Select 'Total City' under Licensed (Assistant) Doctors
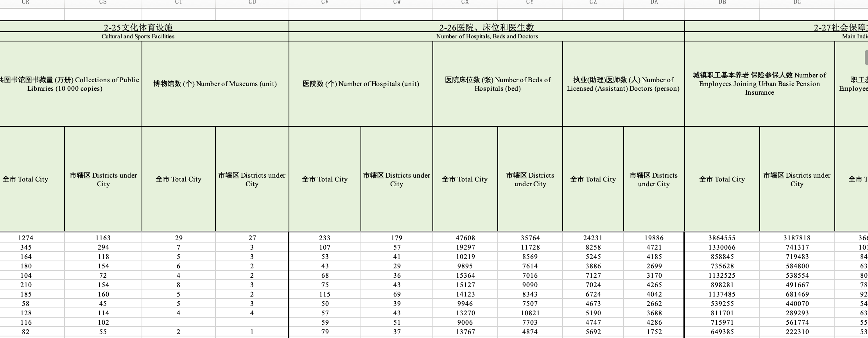868x338 pixels. 593,179
